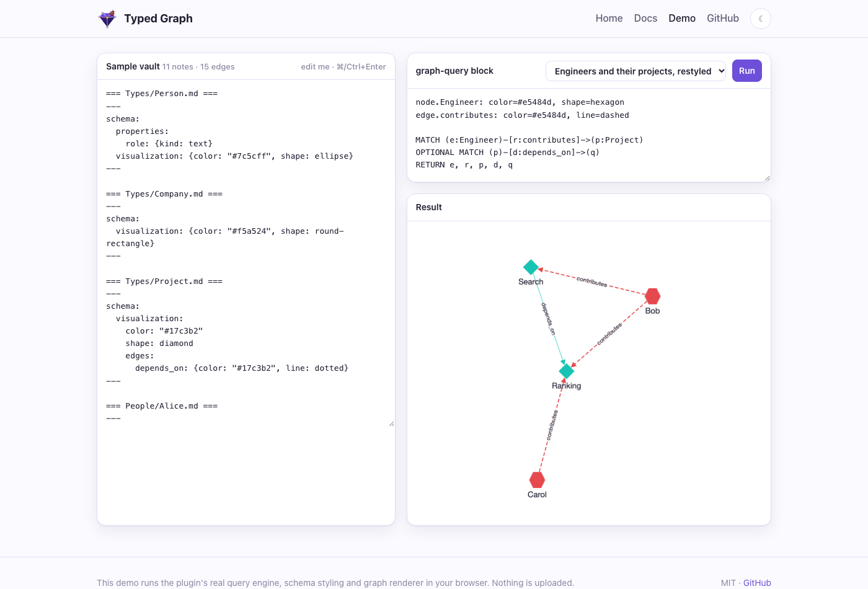
Task: Open the footer GitHub link
Action: (x=757, y=583)
